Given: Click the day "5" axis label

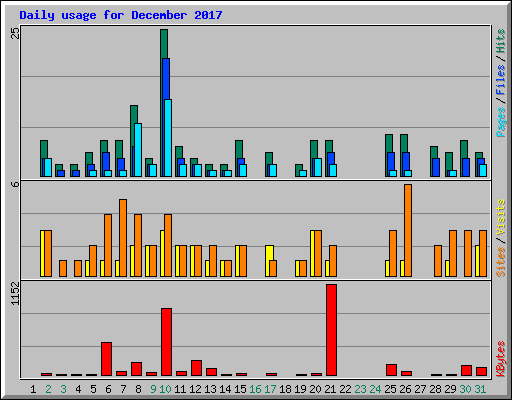Looking at the screenshot, I should point(93,389).
